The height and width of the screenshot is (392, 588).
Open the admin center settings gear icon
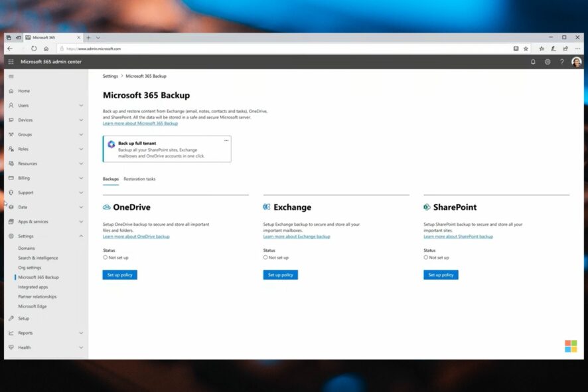point(548,61)
